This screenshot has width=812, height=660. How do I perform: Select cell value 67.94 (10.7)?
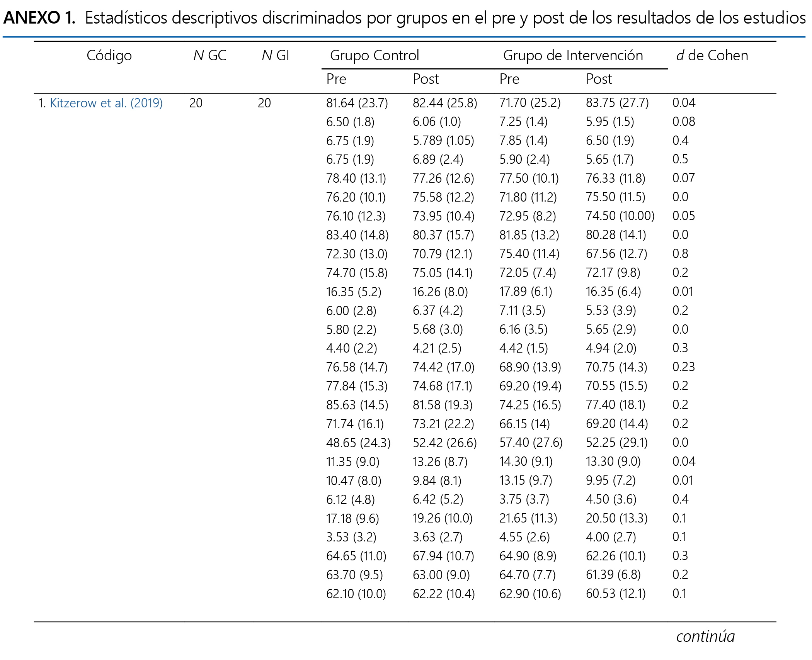click(x=443, y=557)
